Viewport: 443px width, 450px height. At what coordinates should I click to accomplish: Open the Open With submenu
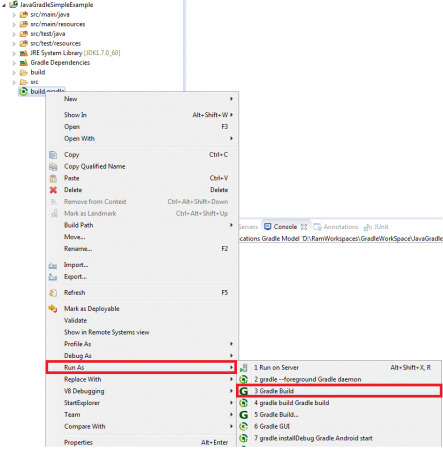[142, 139]
